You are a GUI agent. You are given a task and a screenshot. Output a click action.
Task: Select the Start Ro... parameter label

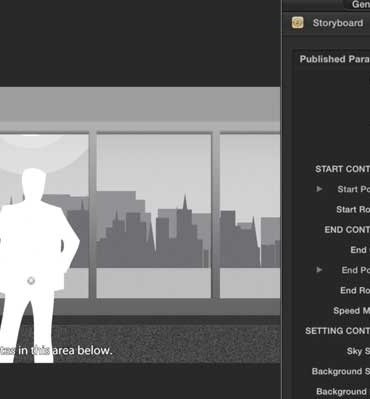pyautogui.click(x=353, y=209)
